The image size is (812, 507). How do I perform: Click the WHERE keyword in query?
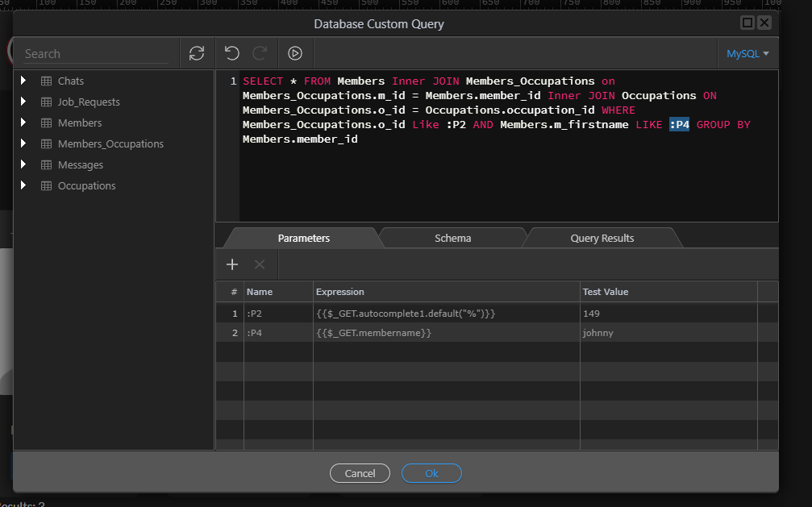pyautogui.click(x=618, y=110)
